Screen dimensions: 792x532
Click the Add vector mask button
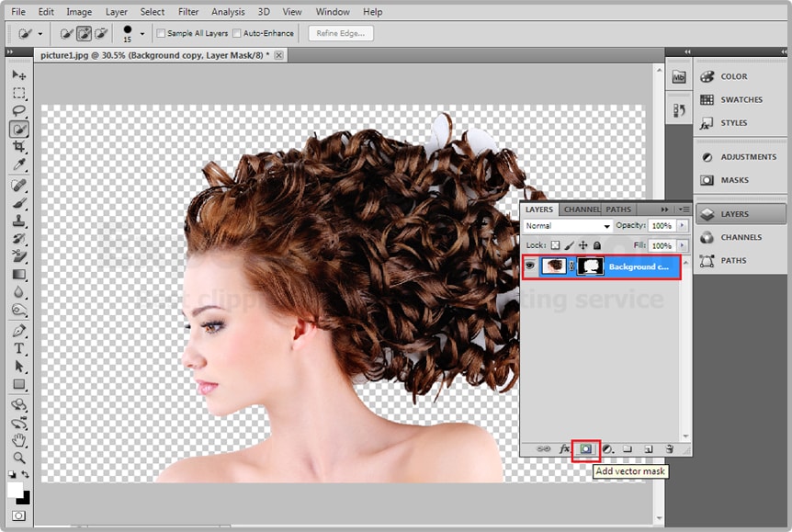coord(585,449)
